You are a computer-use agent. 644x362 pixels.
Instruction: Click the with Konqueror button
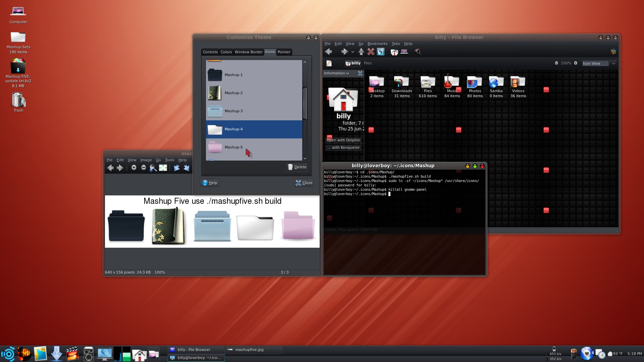[343, 148]
